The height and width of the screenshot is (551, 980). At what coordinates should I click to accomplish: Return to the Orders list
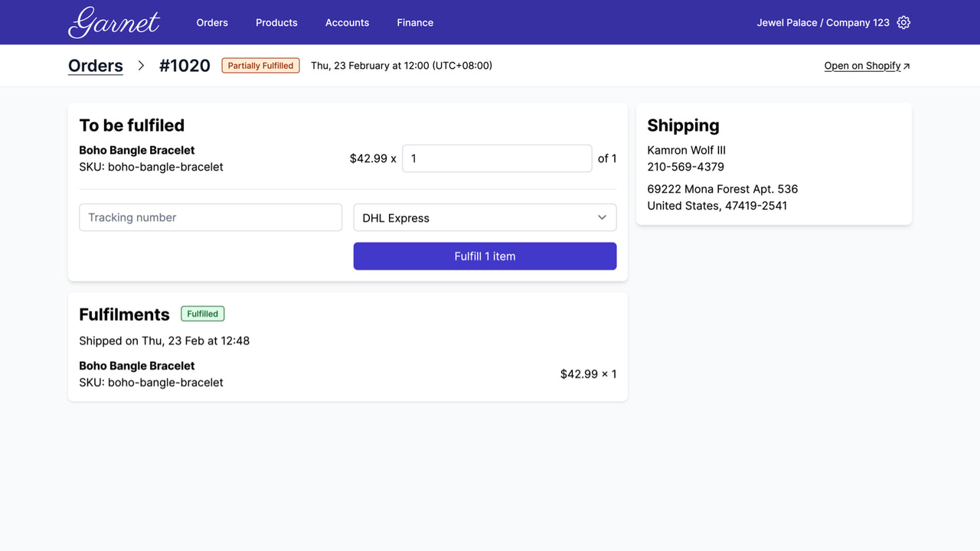click(x=95, y=65)
